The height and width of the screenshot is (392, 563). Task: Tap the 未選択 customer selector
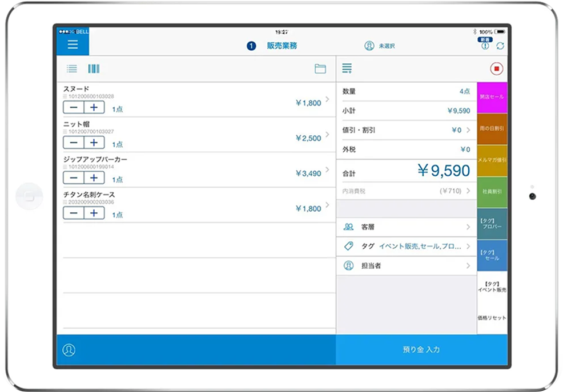pos(380,46)
